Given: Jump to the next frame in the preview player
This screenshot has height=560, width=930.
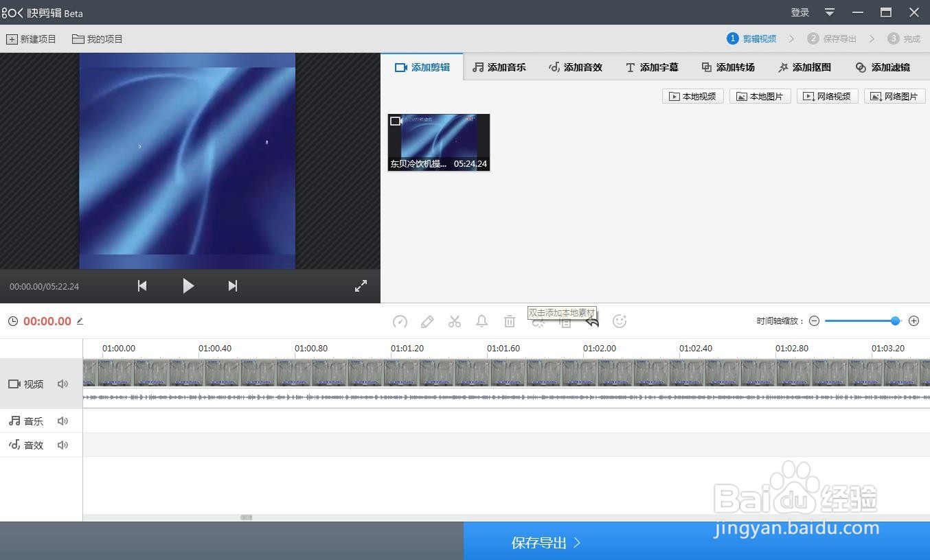Looking at the screenshot, I should tap(233, 286).
